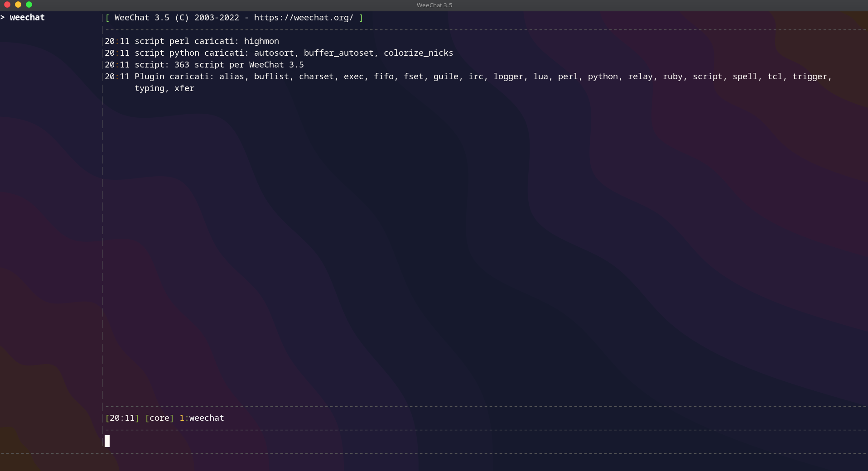Minimize the window with the yellow button
The height and width of the screenshot is (471, 868).
click(x=18, y=5)
